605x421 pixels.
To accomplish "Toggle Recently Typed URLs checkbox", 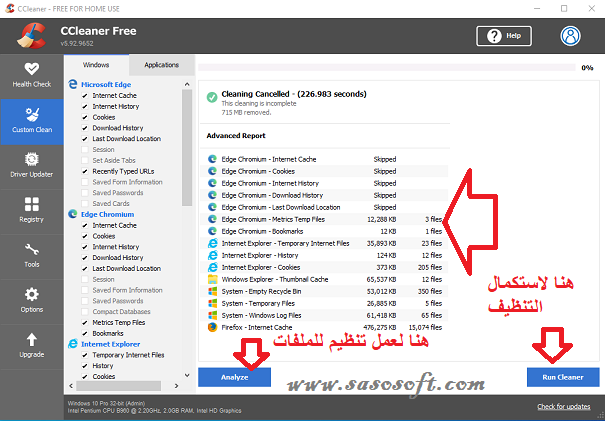I will [85, 171].
